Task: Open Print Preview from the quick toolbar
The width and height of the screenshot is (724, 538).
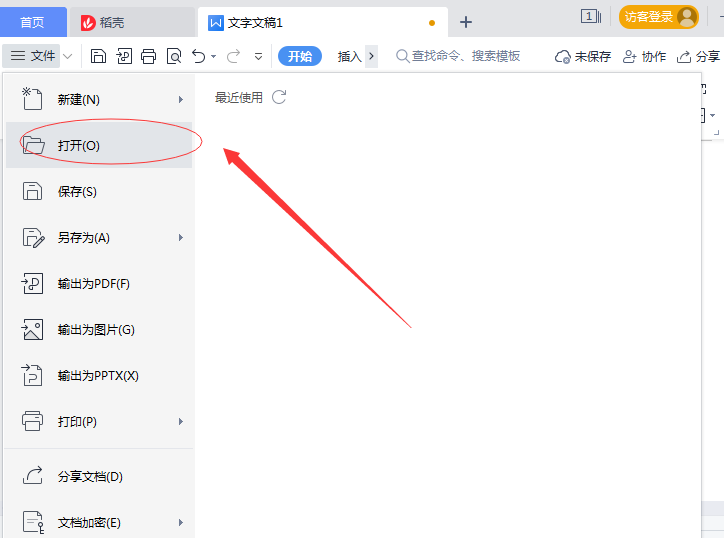Action: (174, 56)
